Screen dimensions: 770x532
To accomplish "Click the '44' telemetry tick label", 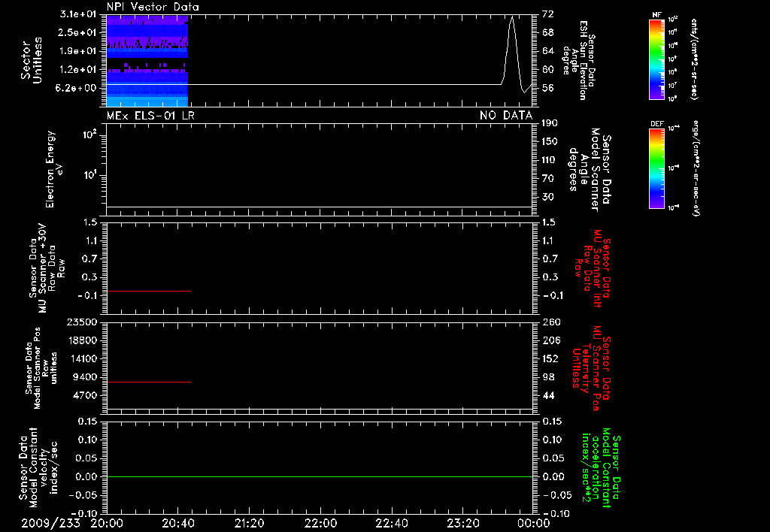I will click(x=548, y=395).
